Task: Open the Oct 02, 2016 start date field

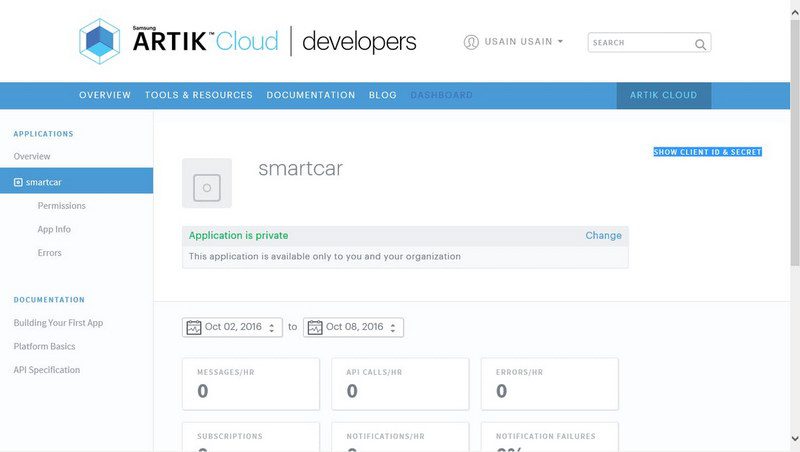Action: coord(232,328)
